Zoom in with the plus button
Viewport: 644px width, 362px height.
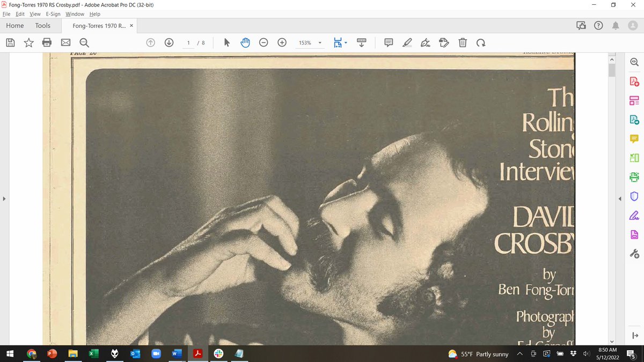coord(282,42)
